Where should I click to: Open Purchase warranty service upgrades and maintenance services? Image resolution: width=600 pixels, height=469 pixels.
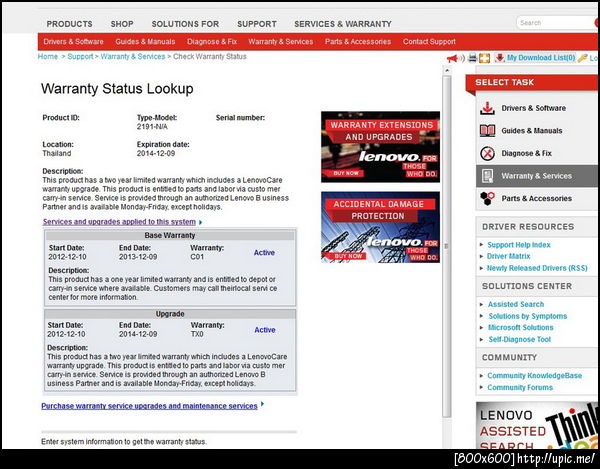[x=149, y=406]
